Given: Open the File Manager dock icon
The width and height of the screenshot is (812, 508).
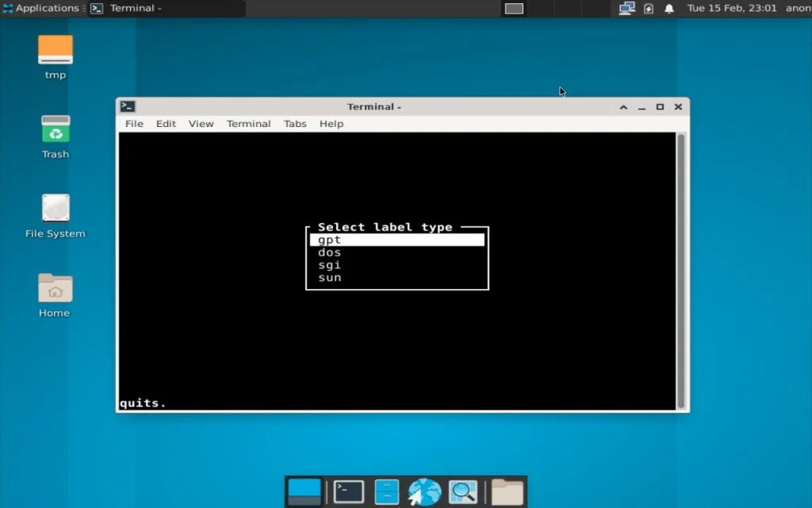Looking at the screenshot, I should 386,491.
